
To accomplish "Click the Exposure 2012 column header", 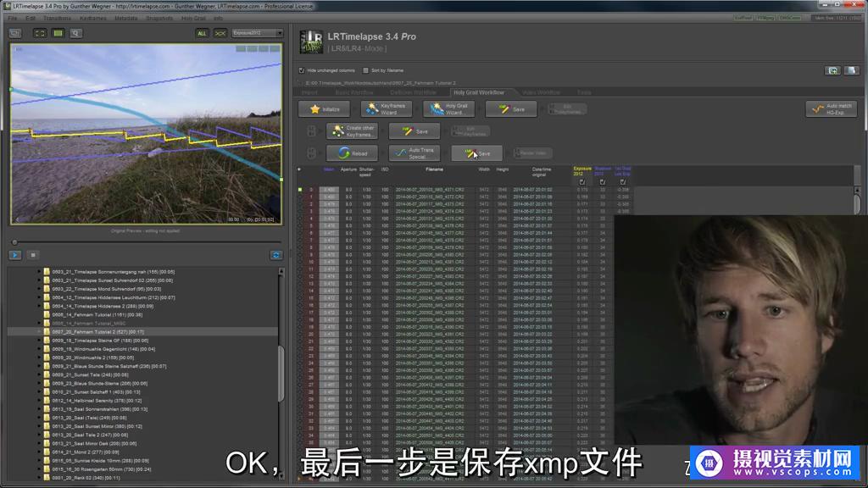I will click(x=582, y=171).
